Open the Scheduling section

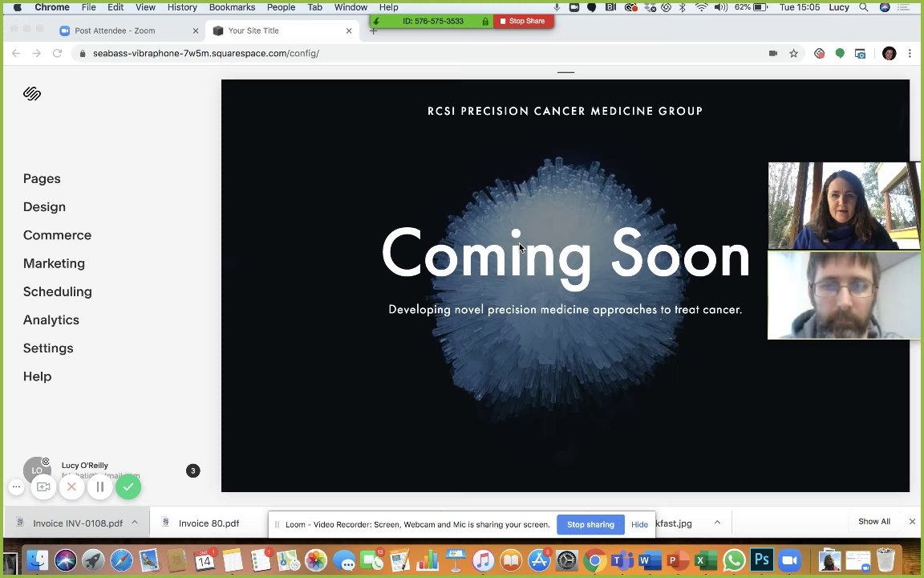pyautogui.click(x=57, y=292)
